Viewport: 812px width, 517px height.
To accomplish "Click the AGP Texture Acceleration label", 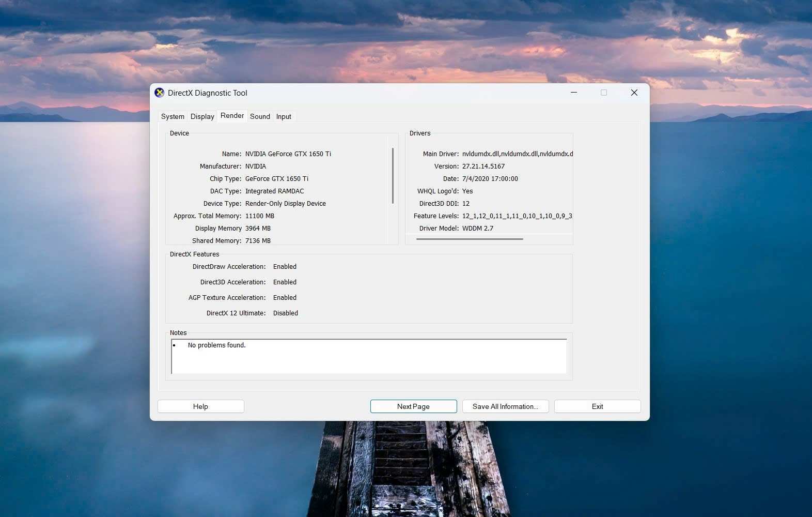I will 227,298.
